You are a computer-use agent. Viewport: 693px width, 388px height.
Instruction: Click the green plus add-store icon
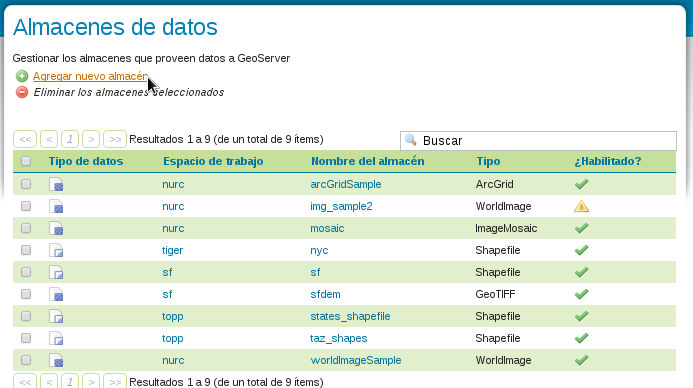[22, 76]
